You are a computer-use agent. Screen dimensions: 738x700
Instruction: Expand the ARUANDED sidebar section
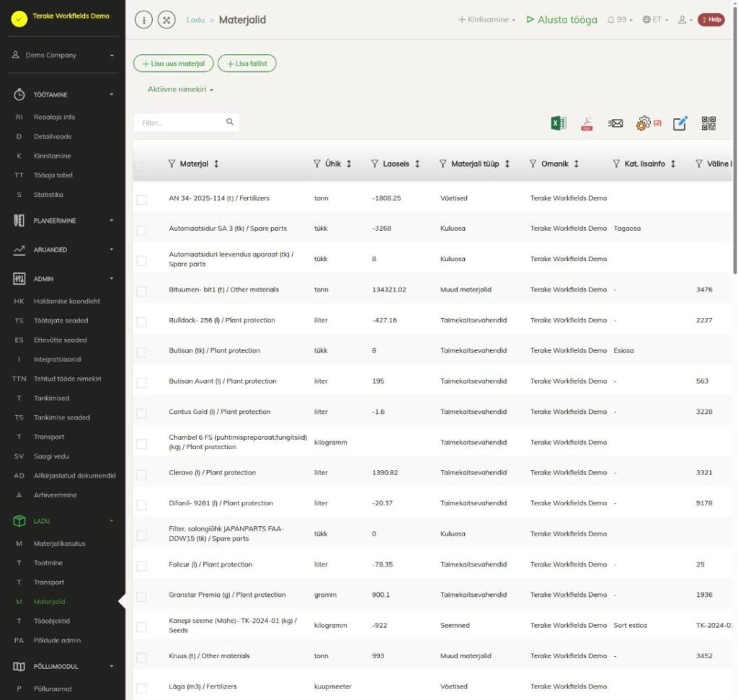[63, 250]
